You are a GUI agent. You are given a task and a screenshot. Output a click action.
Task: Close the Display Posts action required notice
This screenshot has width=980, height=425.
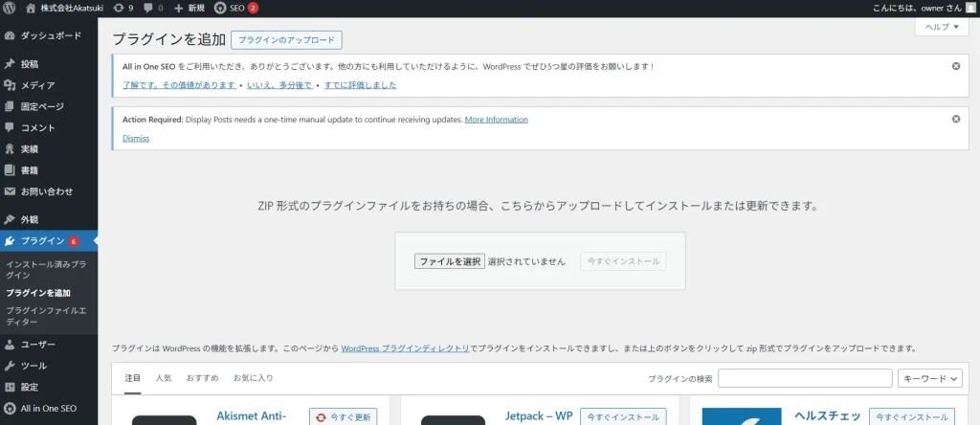point(955,119)
